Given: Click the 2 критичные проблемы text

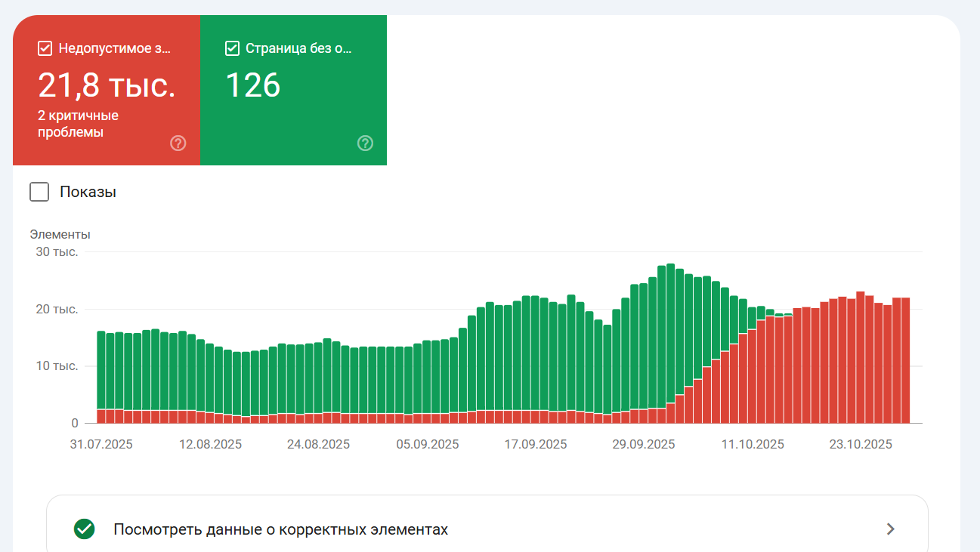Looking at the screenshot, I should [x=78, y=124].
